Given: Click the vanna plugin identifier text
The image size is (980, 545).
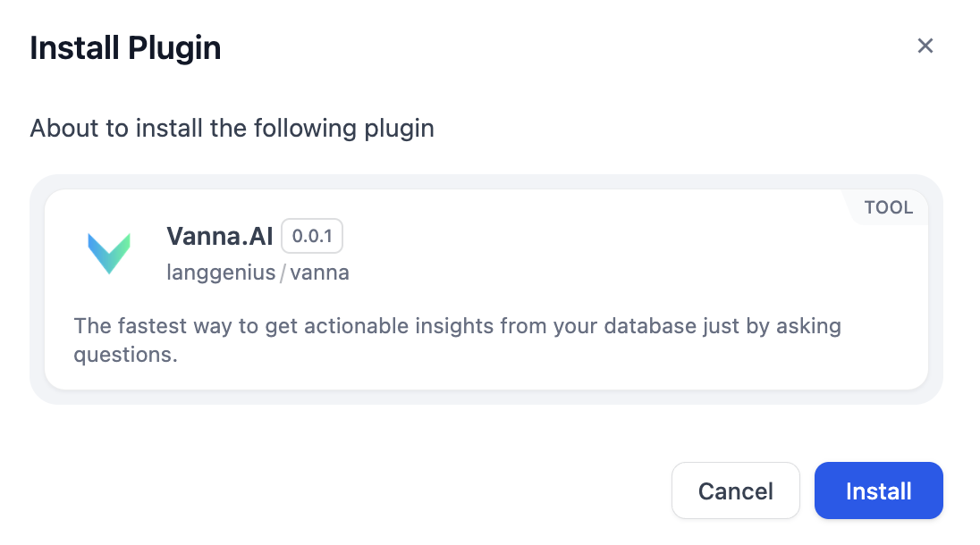Looking at the screenshot, I should [x=320, y=273].
